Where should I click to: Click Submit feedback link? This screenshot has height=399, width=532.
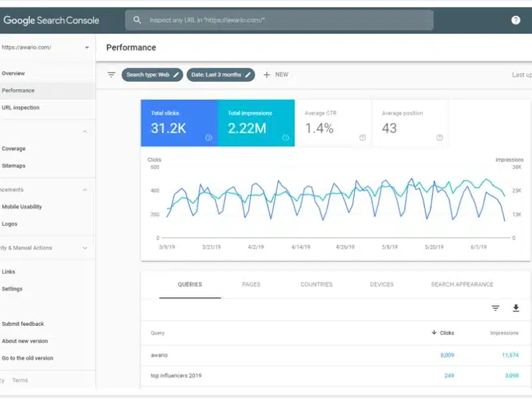[x=23, y=324]
